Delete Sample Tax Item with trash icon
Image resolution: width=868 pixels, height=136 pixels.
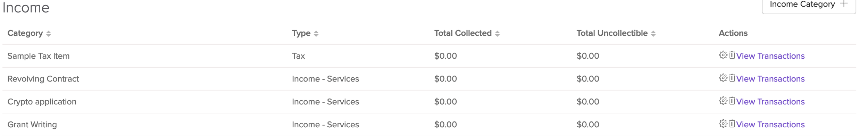[732, 55]
